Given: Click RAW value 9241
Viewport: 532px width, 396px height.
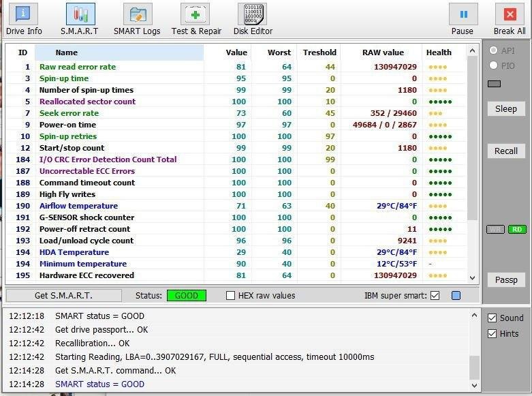Looking at the screenshot, I should (x=407, y=241).
